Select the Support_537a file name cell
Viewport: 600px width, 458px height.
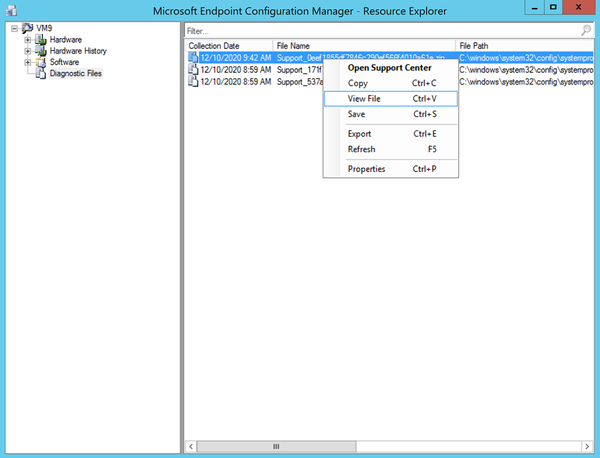click(x=300, y=82)
